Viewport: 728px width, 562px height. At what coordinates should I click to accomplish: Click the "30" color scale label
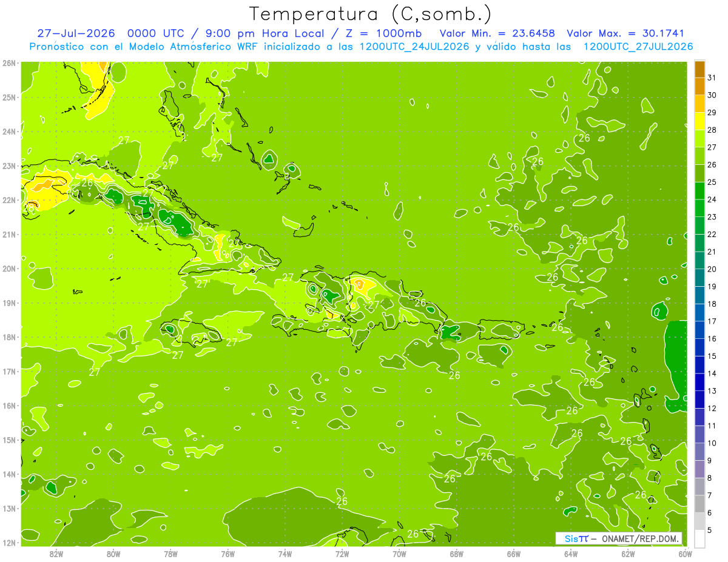tap(712, 95)
